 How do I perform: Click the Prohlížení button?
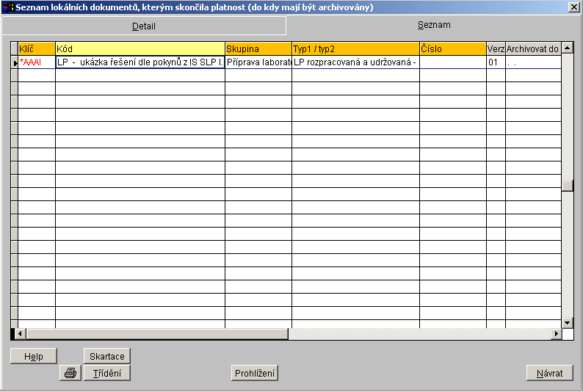pyautogui.click(x=255, y=373)
